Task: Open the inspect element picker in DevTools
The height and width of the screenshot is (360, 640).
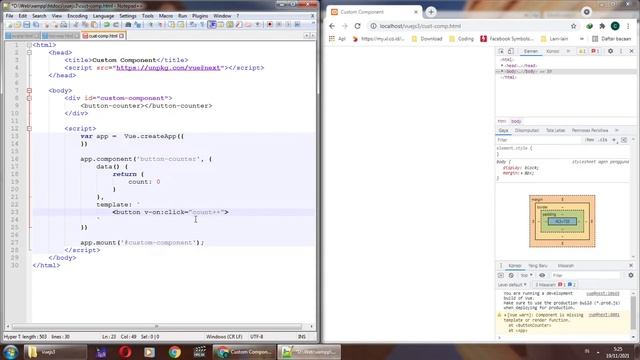Action: coord(501,51)
